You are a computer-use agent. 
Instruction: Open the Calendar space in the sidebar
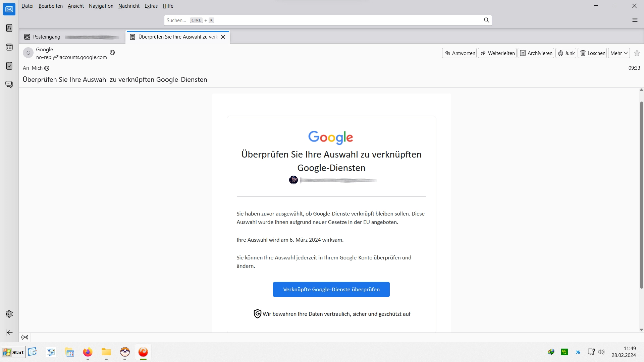tap(9, 47)
